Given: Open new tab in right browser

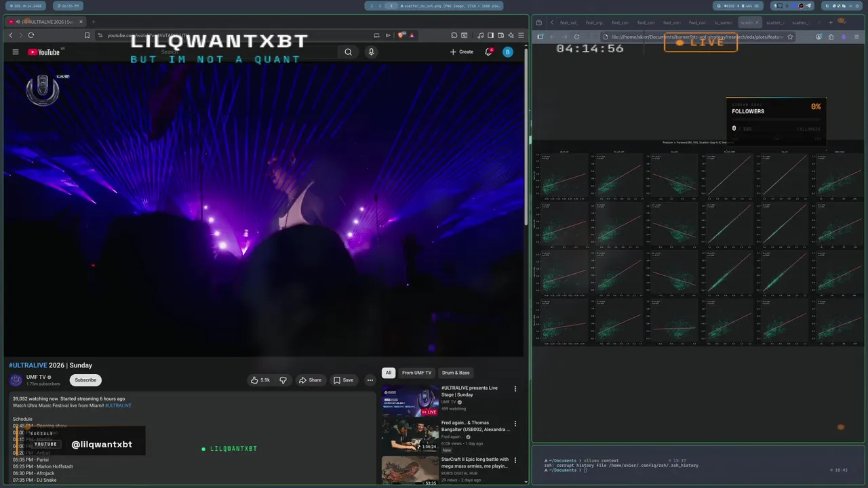Looking at the screenshot, I should point(831,22).
